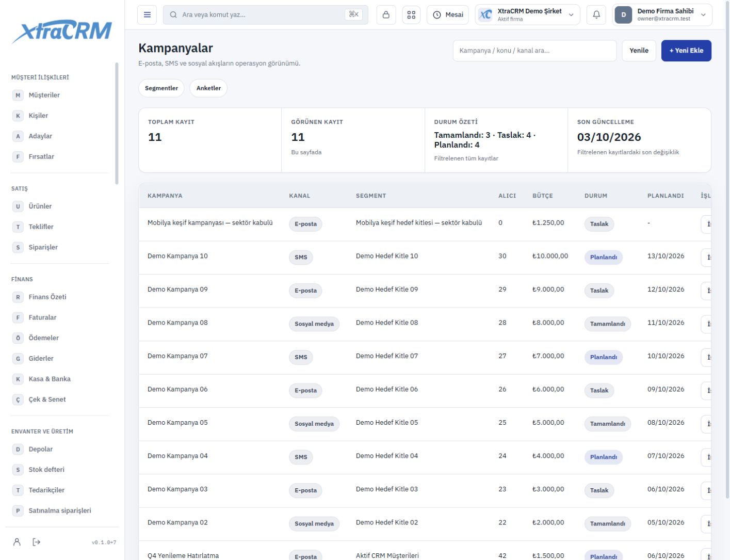Go to Stok defteri
Screen dimensions: 730x560
click(60, 470)
